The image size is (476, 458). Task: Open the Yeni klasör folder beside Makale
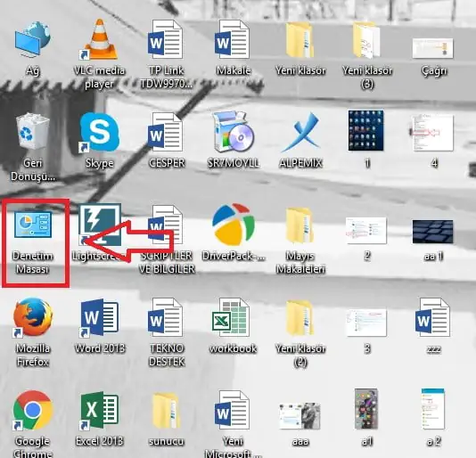point(300,40)
